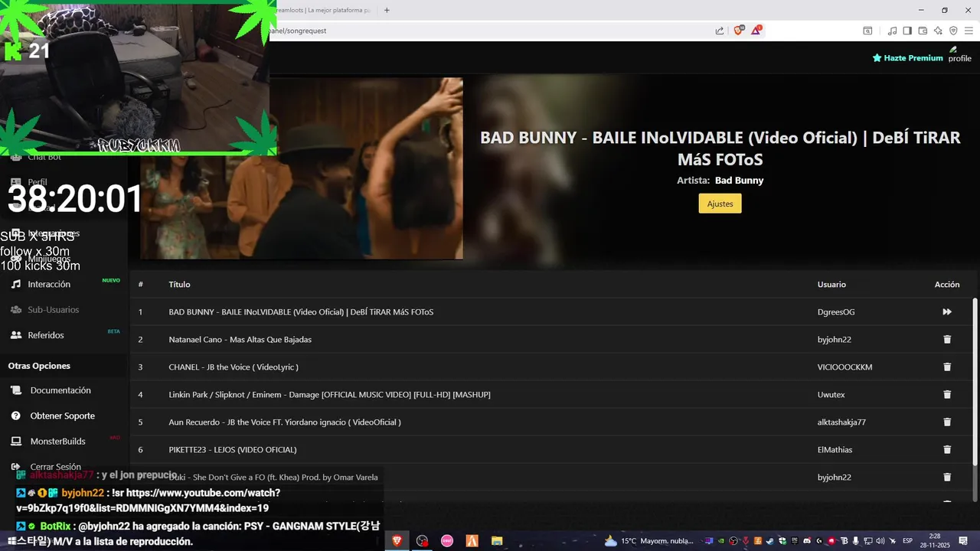Viewport: 980px width, 551px height.
Task: Click the share page icon in address bar
Action: click(720, 31)
